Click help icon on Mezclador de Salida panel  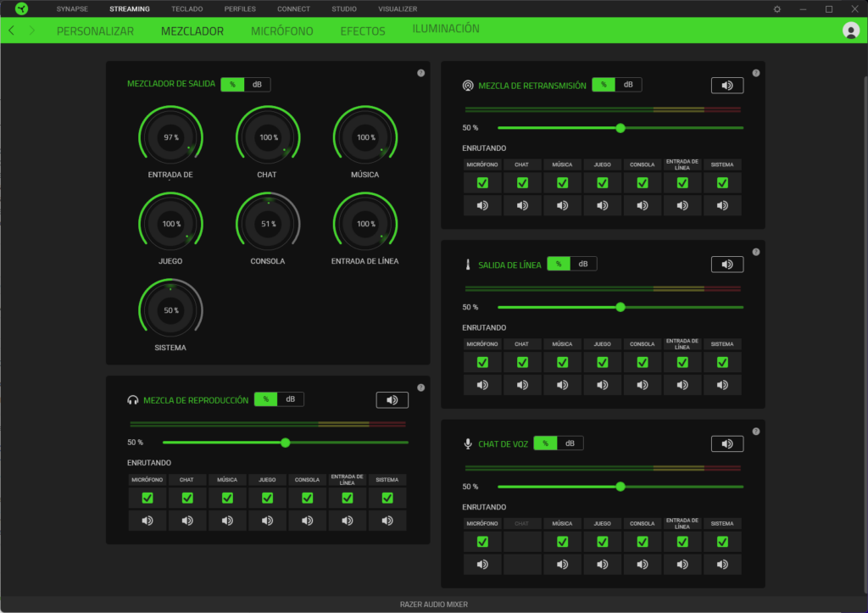coord(420,73)
